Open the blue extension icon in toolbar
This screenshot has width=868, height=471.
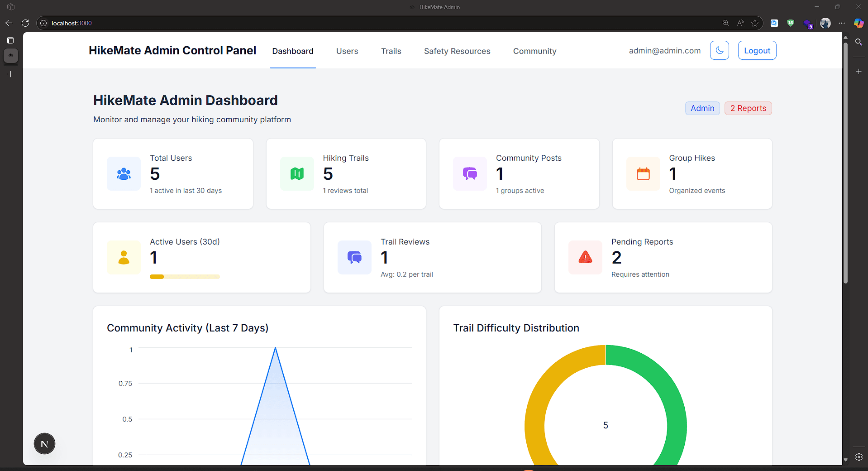click(774, 23)
